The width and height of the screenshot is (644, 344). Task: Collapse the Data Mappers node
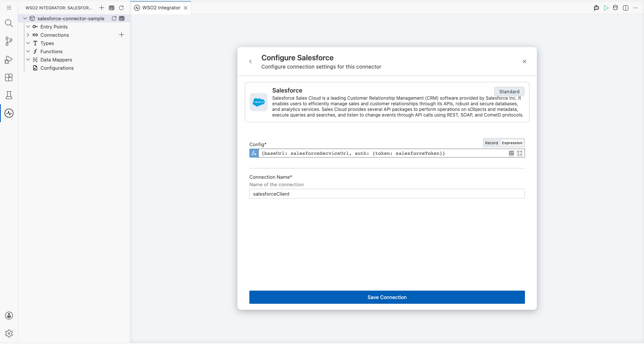coord(28,60)
